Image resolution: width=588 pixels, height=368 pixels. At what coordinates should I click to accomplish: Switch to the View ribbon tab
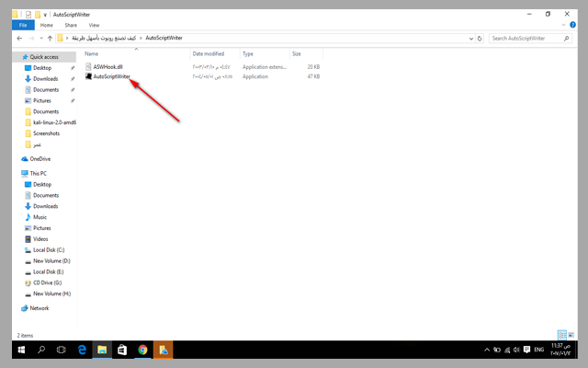click(94, 25)
